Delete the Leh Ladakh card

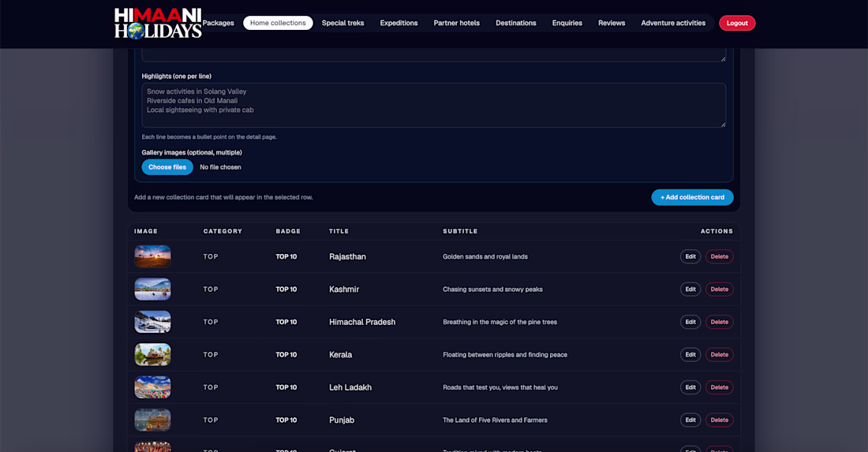click(719, 387)
